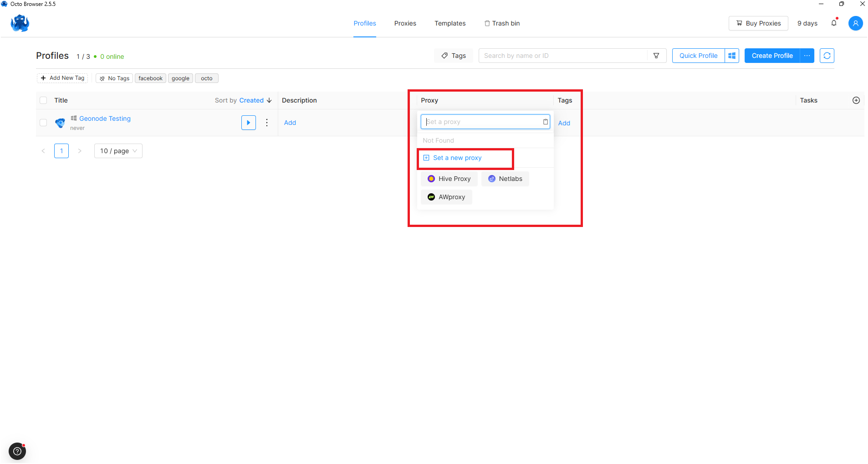Open the filter funnel icon in search
868x464 pixels.
pyautogui.click(x=656, y=56)
